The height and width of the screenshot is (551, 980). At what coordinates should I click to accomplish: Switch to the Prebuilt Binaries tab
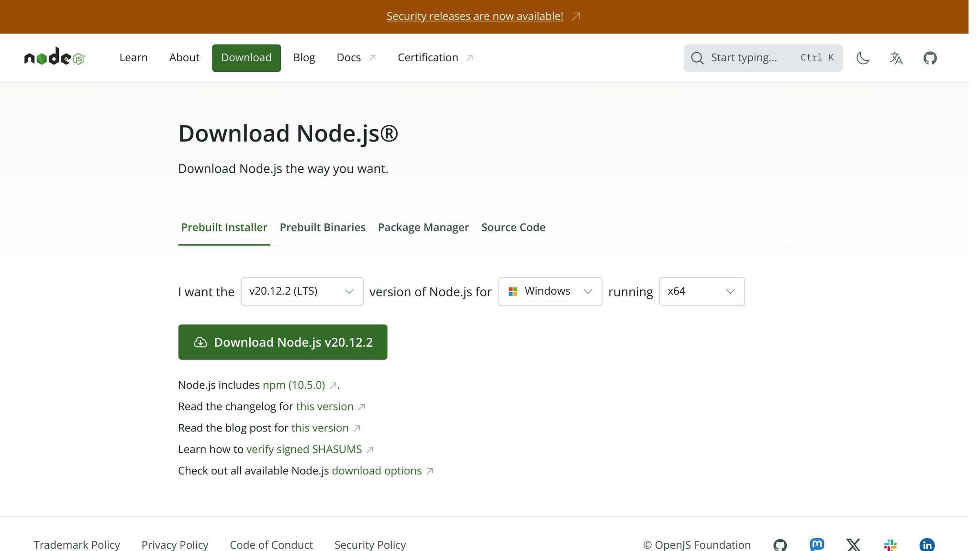tap(323, 227)
